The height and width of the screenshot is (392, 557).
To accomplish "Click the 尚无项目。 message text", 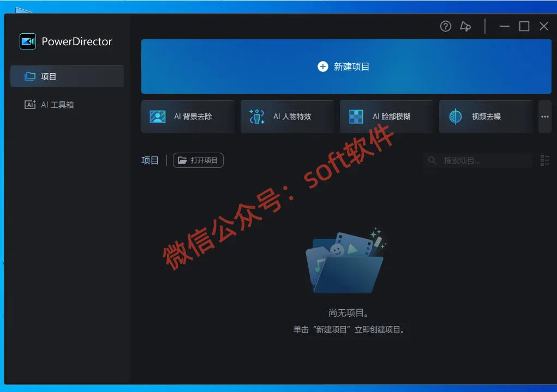I will (349, 313).
